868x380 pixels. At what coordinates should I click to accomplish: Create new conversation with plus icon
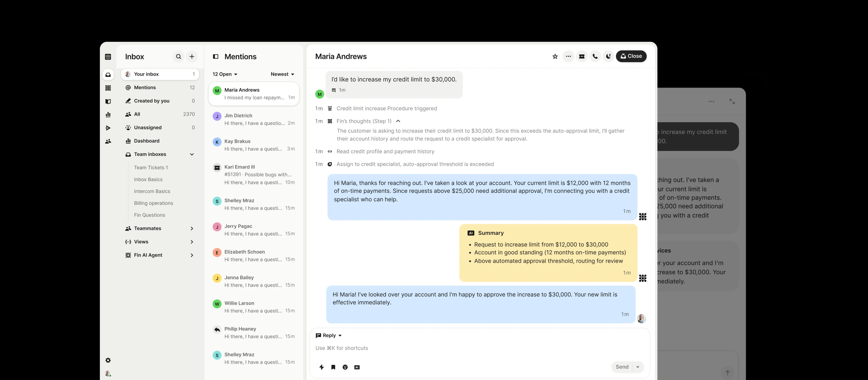pyautogui.click(x=192, y=57)
